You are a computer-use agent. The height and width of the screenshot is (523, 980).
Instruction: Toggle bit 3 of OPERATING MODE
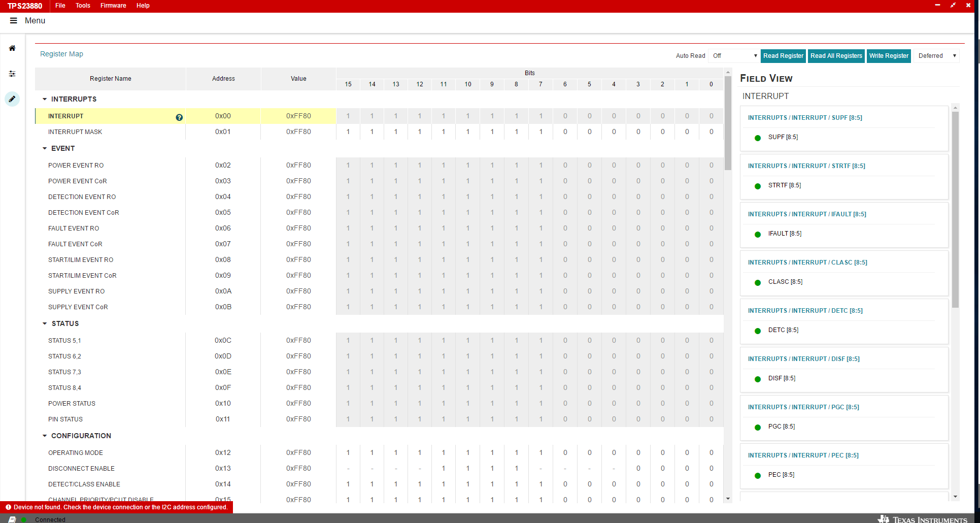[638, 452]
